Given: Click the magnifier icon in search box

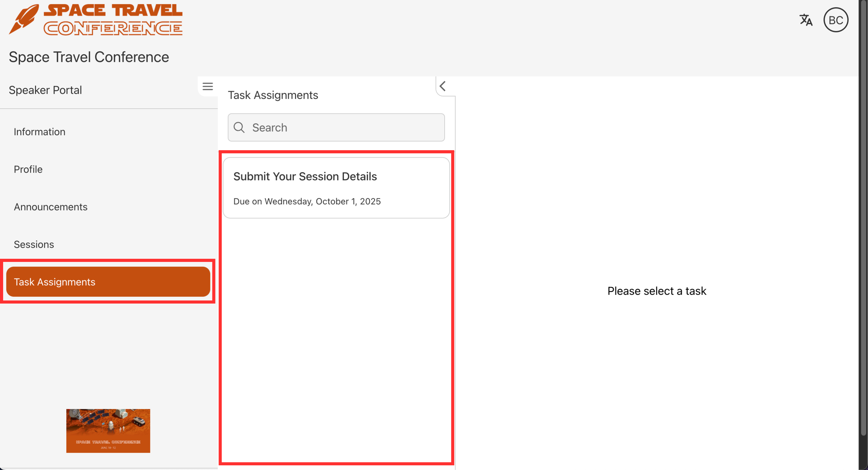Looking at the screenshot, I should click(239, 128).
